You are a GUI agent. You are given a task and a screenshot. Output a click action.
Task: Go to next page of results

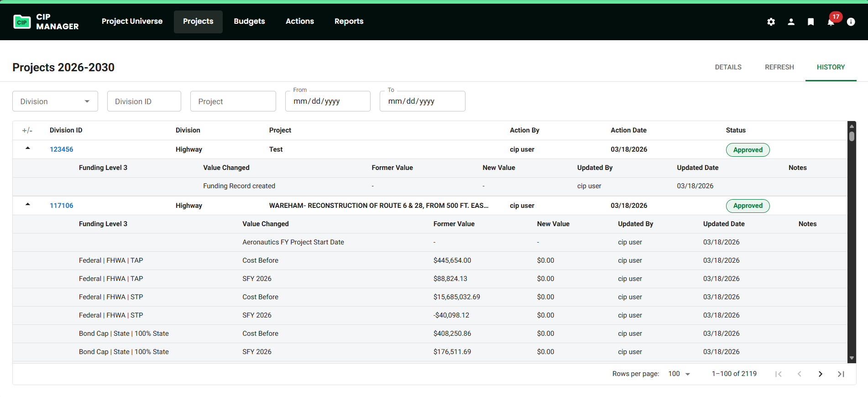click(x=820, y=374)
